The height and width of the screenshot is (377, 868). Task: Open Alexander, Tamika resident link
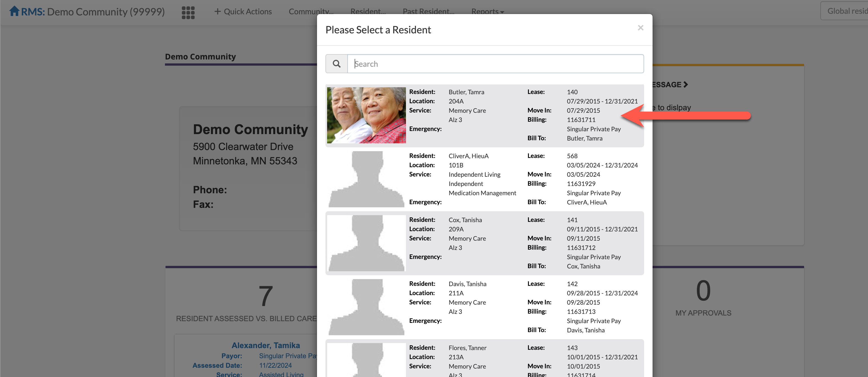(265, 345)
